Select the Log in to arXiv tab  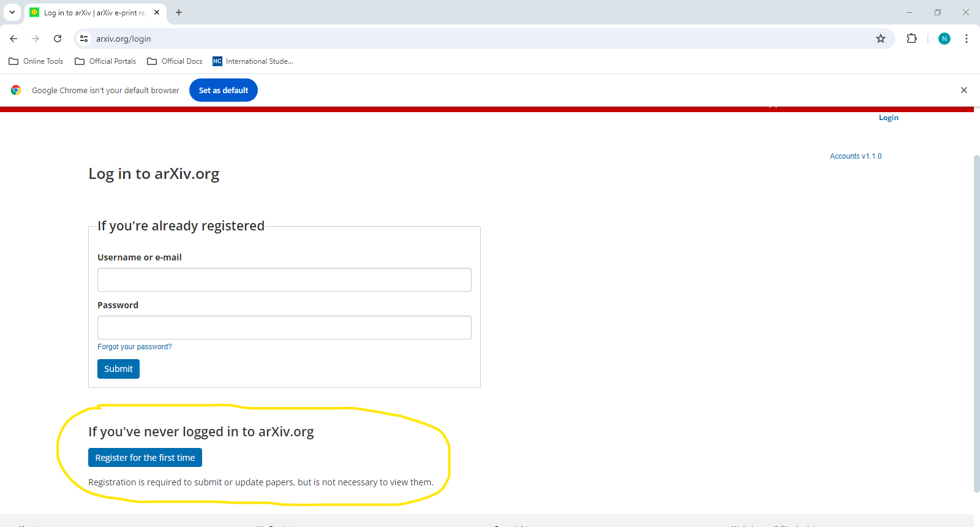[x=95, y=12]
